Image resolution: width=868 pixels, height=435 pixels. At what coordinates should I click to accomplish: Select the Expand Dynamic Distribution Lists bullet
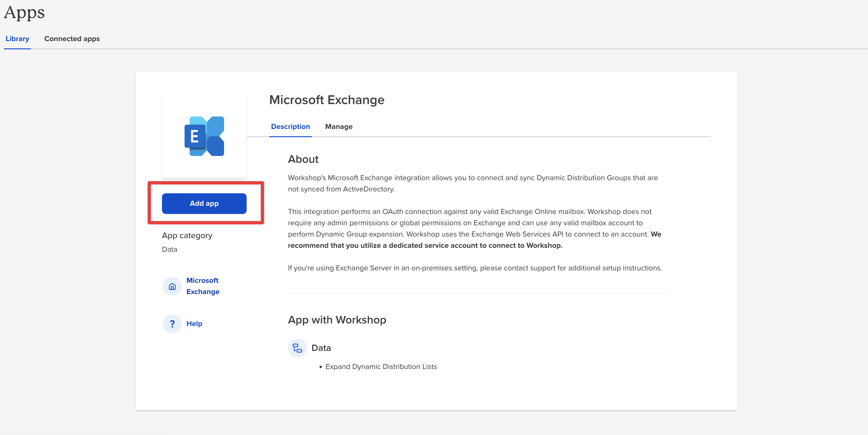click(x=381, y=367)
